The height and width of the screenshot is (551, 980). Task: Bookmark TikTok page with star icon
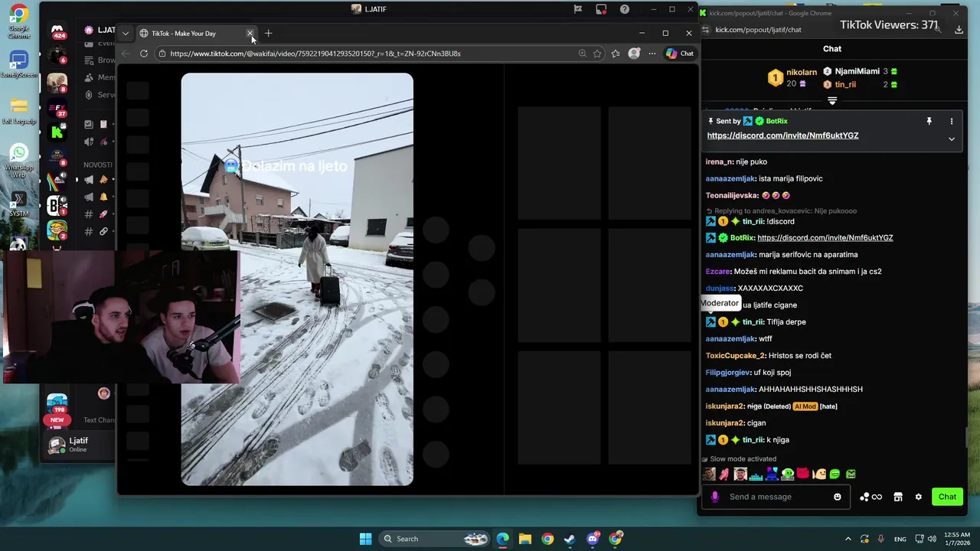pos(597,54)
